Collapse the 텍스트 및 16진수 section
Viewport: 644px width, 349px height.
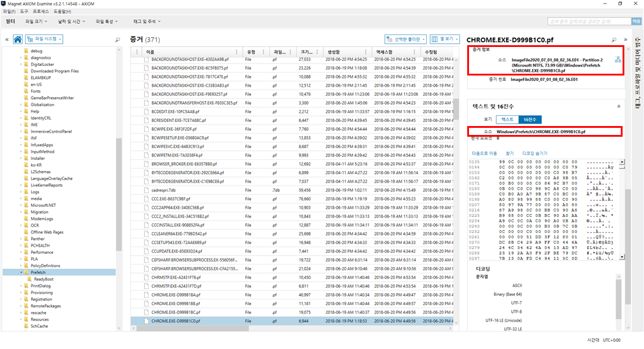618,106
